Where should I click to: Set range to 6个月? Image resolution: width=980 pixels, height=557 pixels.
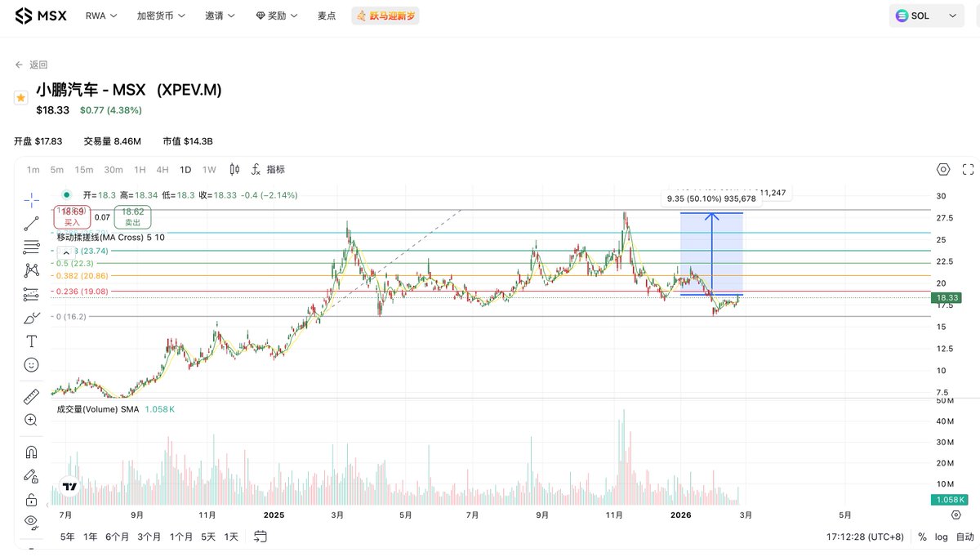tap(118, 537)
